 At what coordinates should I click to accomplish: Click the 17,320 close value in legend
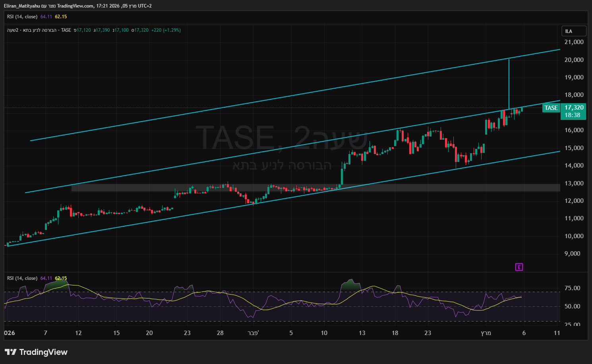click(141, 30)
